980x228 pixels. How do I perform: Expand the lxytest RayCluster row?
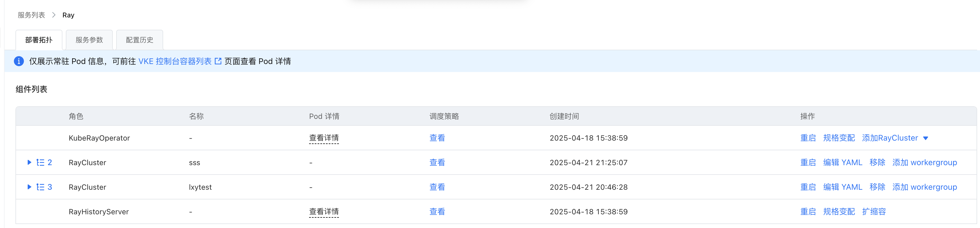[29, 187]
